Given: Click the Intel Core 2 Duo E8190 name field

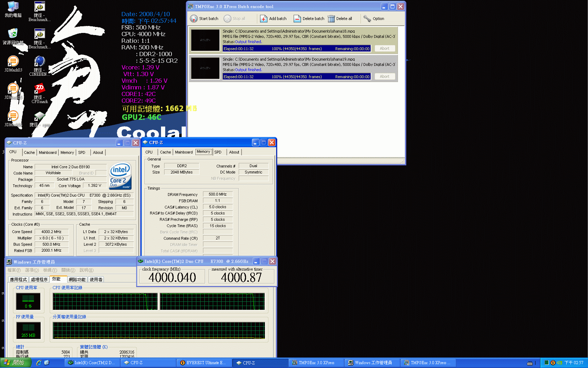Looking at the screenshot, I should [x=71, y=167].
